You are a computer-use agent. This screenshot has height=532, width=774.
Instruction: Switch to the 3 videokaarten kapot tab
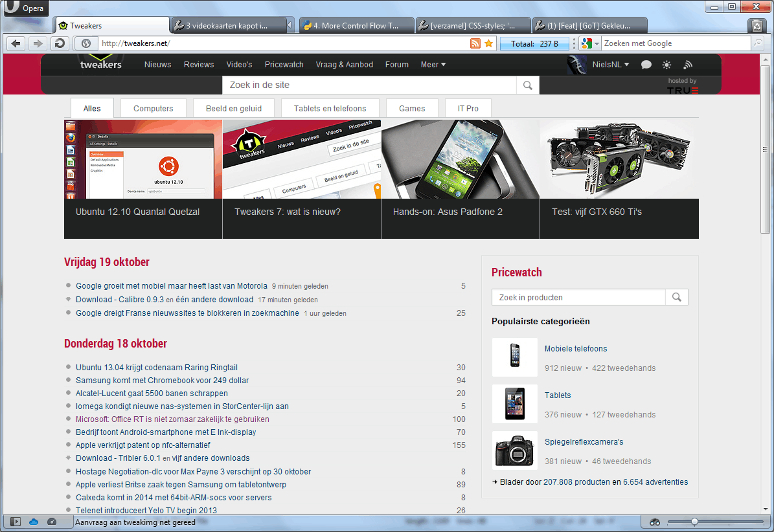[229, 26]
